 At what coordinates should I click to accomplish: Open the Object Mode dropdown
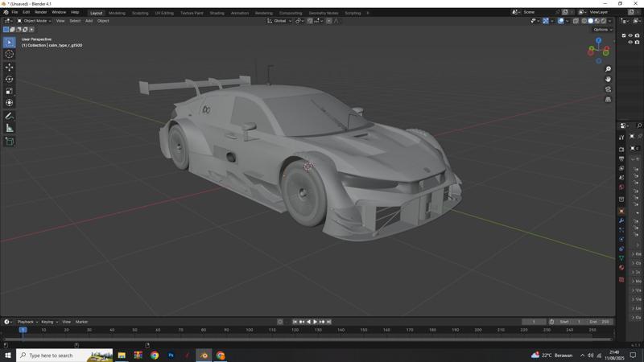pyautogui.click(x=35, y=21)
